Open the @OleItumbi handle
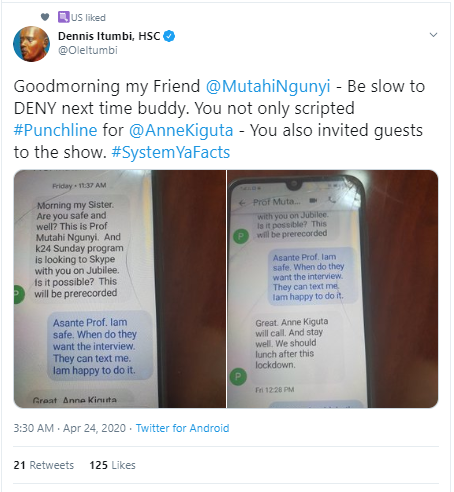Viewport: 454px width, 492px height. pos(88,50)
